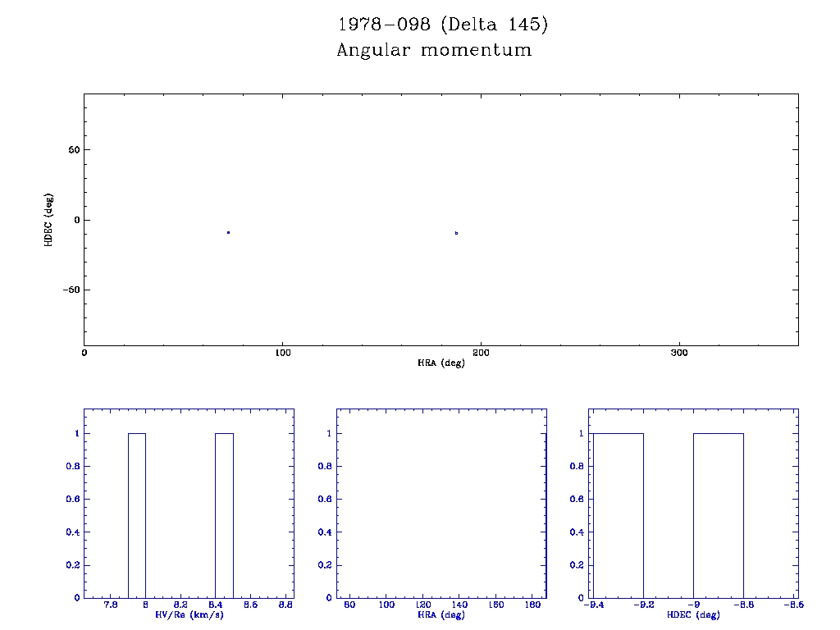Select the right bar in HDEC histogram
This screenshot has width=840, height=630.
click(718, 515)
